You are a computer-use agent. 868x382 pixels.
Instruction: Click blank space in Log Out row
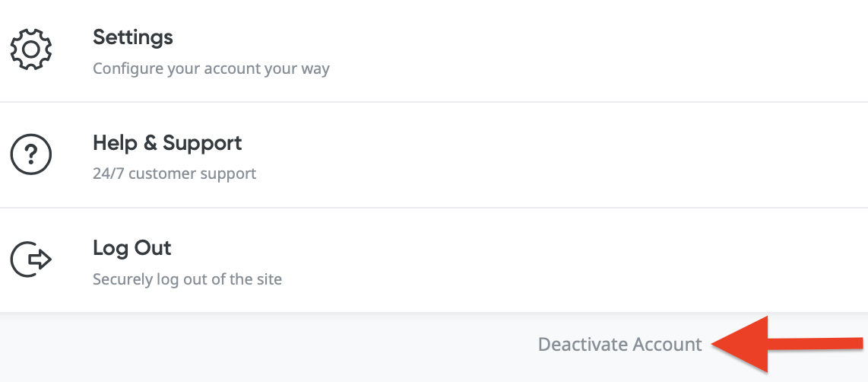point(570,260)
